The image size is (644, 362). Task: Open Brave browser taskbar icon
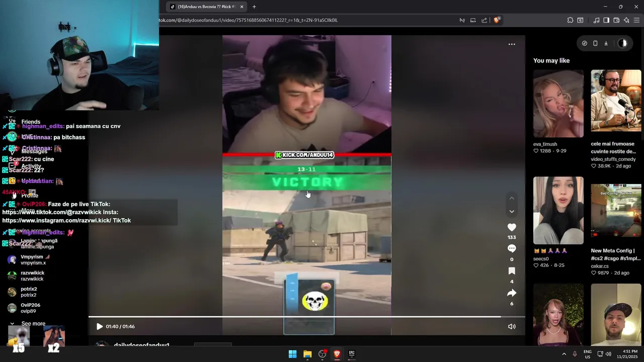coord(337,354)
